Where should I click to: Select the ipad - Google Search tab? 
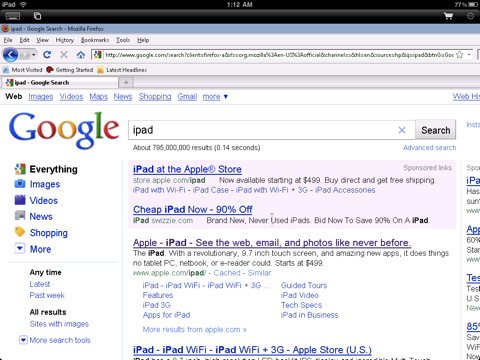[x=60, y=82]
